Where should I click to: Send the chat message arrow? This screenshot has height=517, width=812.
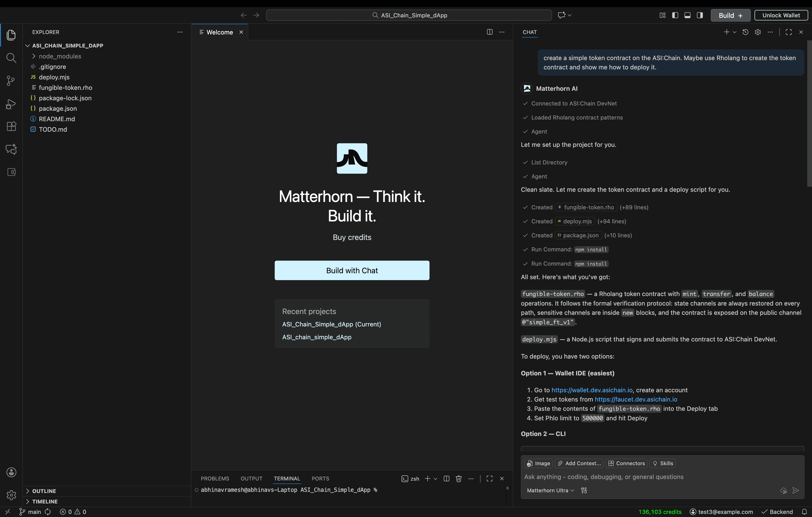(796, 490)
